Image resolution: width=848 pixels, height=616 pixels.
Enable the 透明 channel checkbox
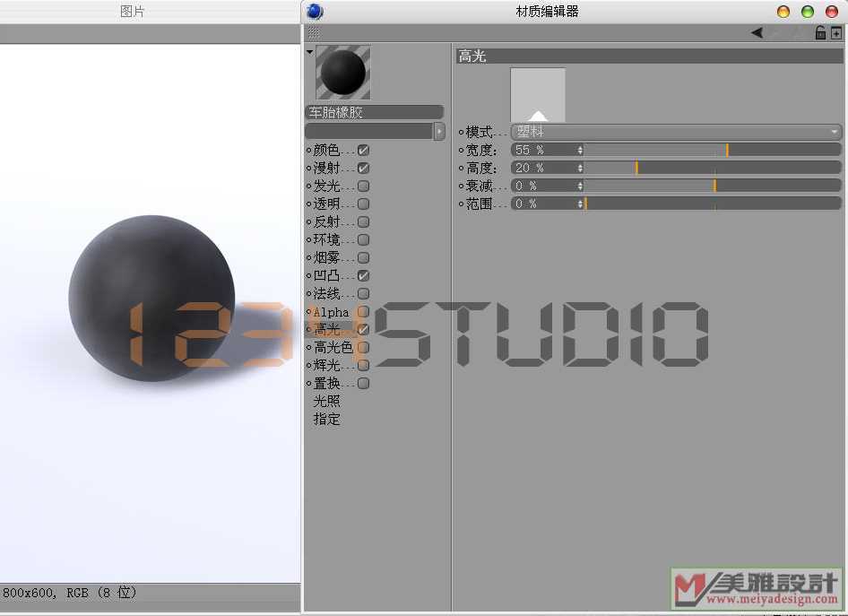[363, 204]
